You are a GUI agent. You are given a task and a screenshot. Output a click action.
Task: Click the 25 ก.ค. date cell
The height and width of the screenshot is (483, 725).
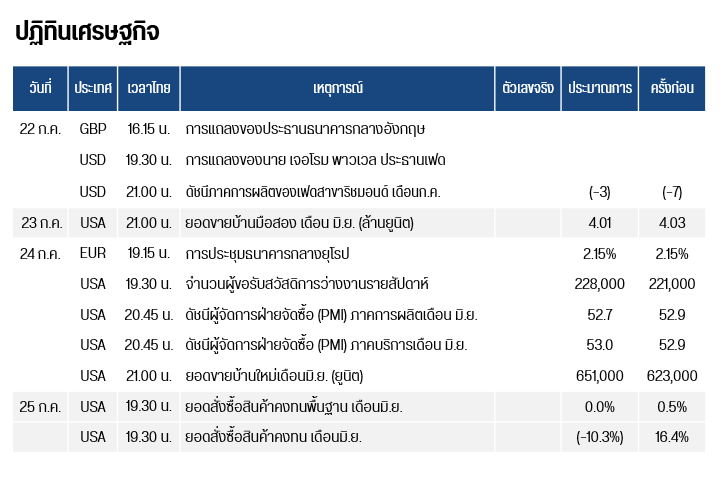click(40, 406)
